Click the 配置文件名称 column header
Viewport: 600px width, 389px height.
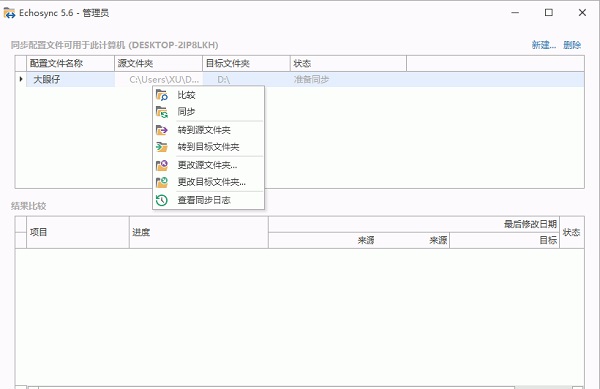pyautogui.click(x=70, y=63)
